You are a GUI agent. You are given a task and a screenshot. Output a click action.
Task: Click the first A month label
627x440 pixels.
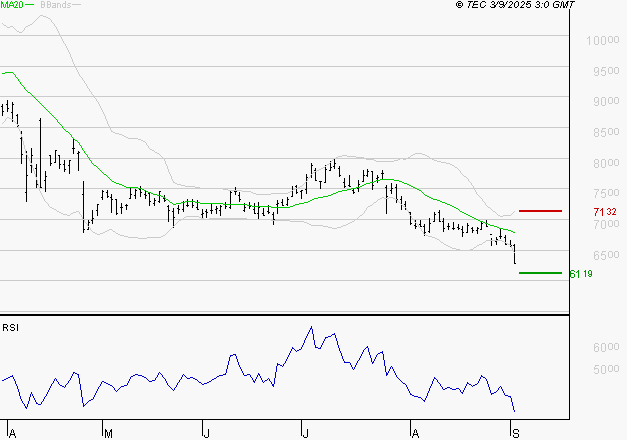[x=12, y=434]
